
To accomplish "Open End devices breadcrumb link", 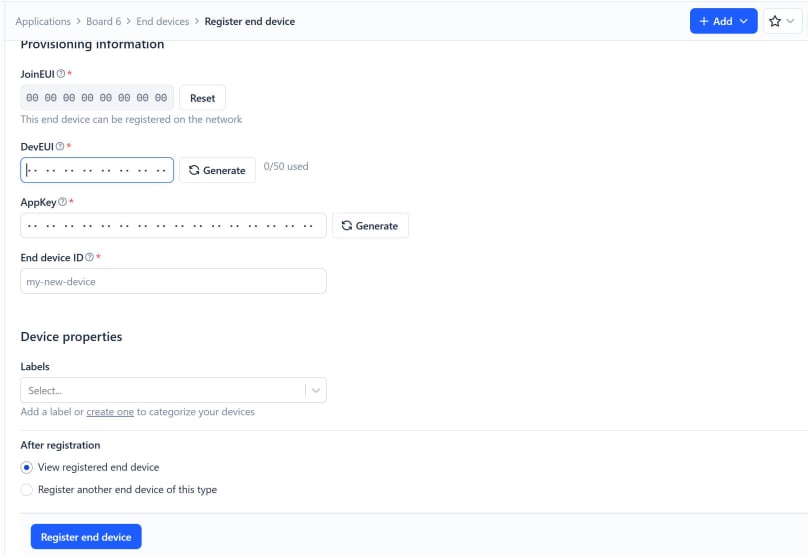I will tap(162, 21).
